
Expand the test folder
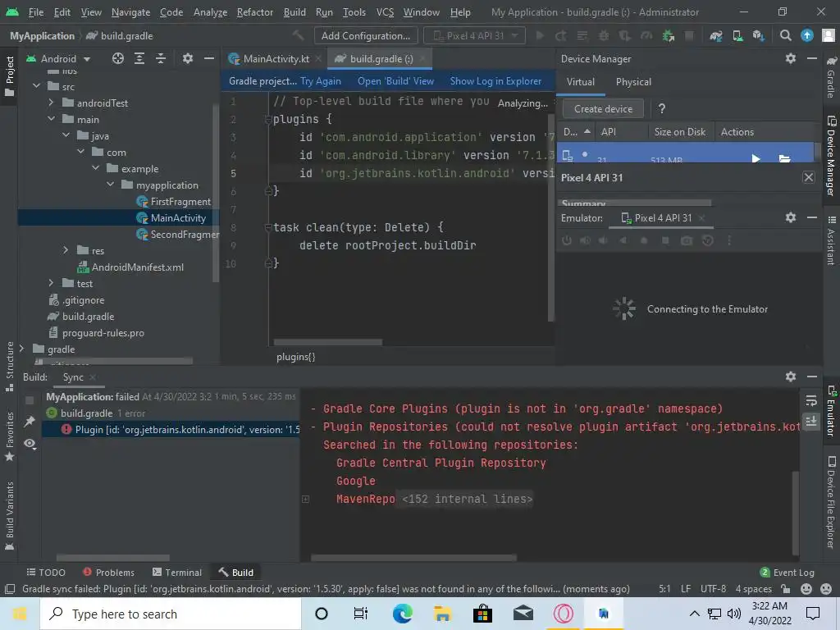[51, 283]
